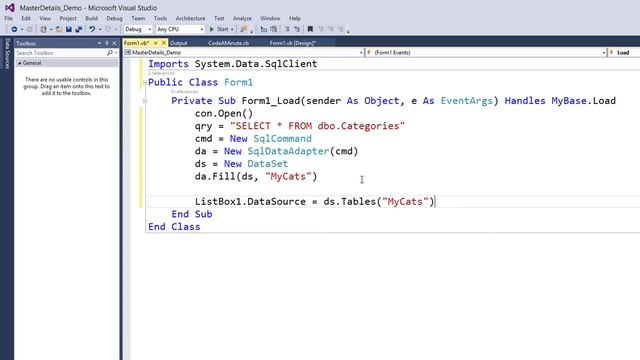Open the Data Sources side tab

pyautogui.click(x=7, y=53)
